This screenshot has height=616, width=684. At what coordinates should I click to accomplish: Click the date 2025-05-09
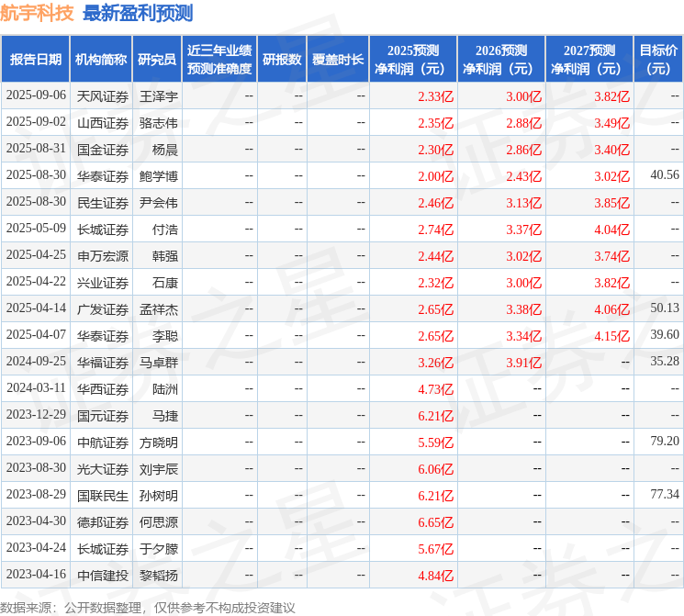[x=36, y=229]
